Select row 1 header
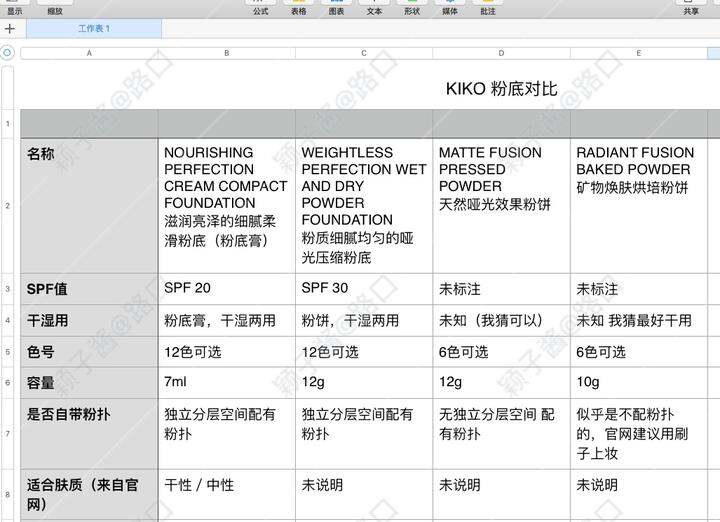Image resolution: width=720 pixels, height=522 pixels. [7, 123]
